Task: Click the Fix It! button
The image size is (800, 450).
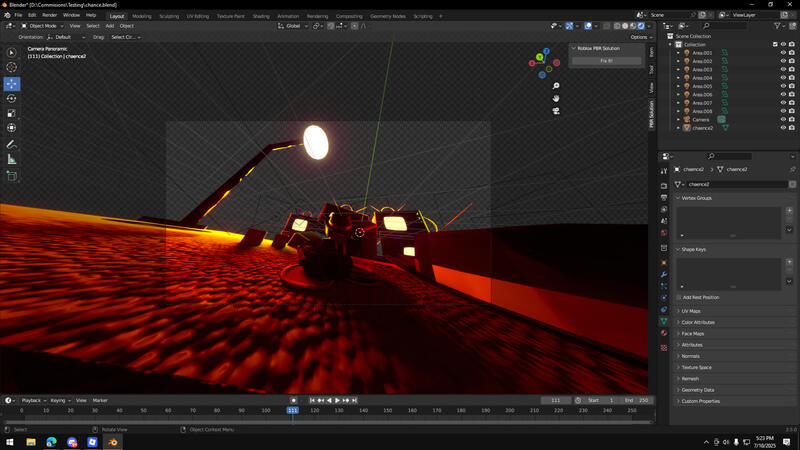Action: [606, 61]
